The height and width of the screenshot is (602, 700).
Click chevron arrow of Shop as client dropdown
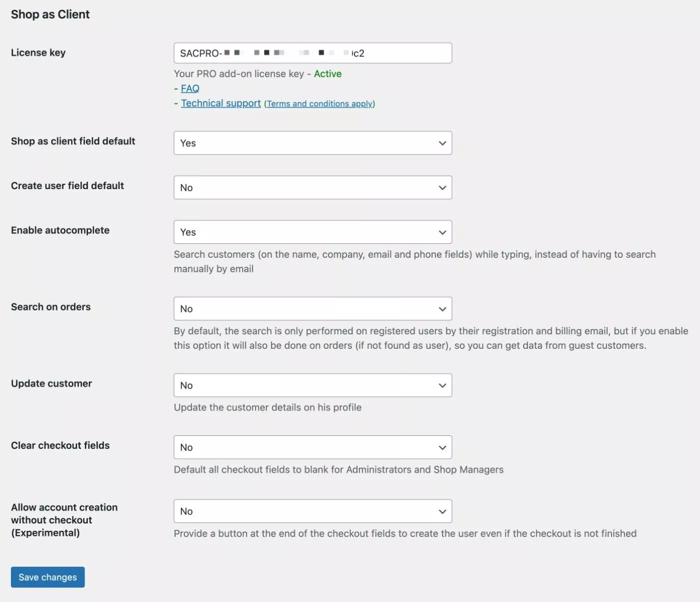[442, 143]
